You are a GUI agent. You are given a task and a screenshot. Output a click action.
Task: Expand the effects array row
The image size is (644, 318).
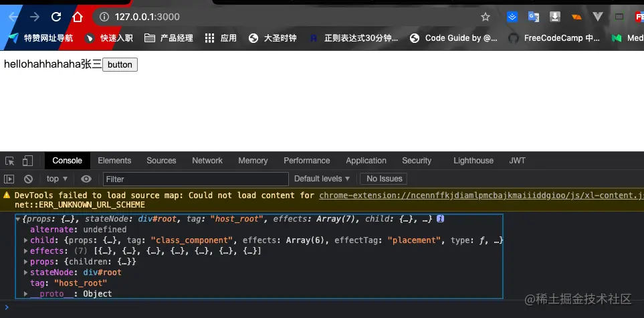click(26, 251)
